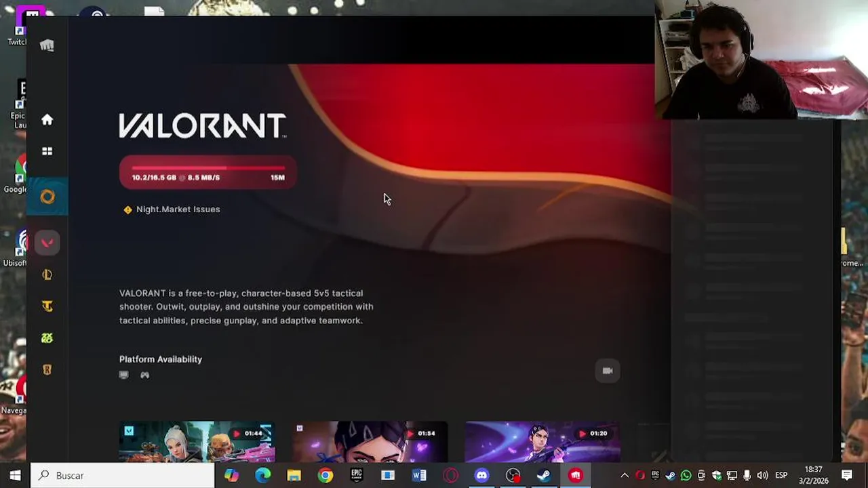The height and width of the screenshot is (488, 868).
Task: Expand the hidden system tray icons
Action: [x=625, y=475]
